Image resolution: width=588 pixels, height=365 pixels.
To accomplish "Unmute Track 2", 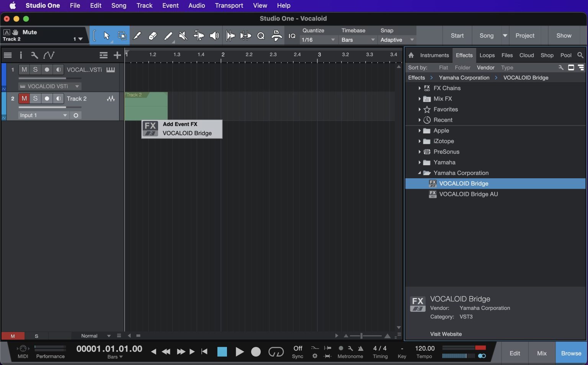I will 24,98.
